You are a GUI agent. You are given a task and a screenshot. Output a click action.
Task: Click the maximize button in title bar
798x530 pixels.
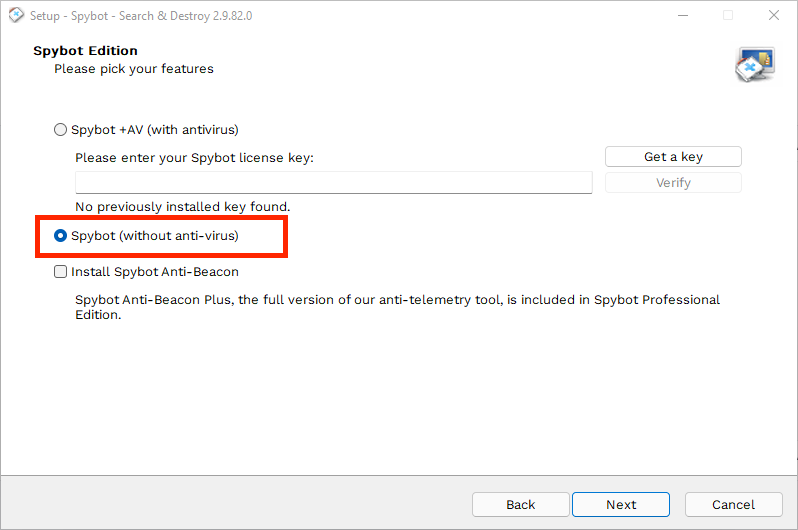click(x=728, y=16)
